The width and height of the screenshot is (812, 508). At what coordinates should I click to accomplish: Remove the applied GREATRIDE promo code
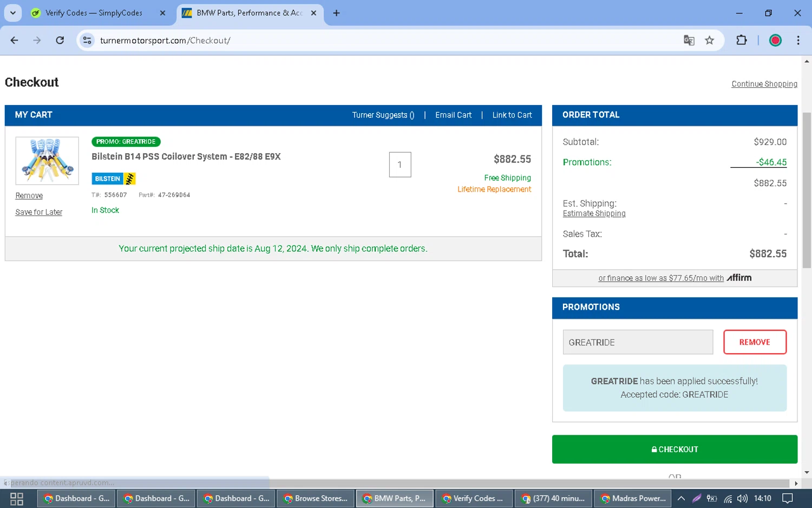coord(755,342)
